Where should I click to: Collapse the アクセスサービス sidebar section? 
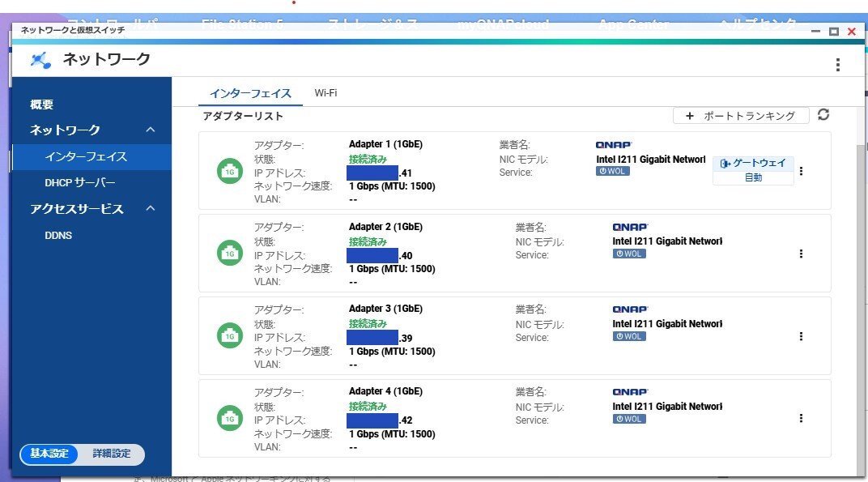tap(150, 209)
